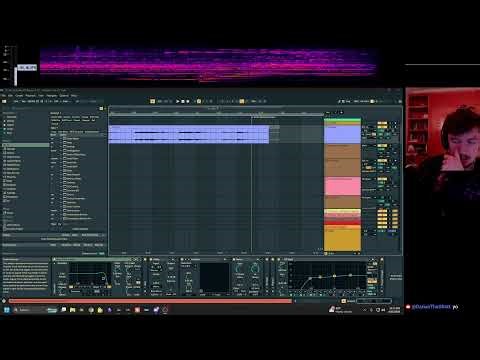
Task: Select the pink track header
Action: click(x=342, y=186)
